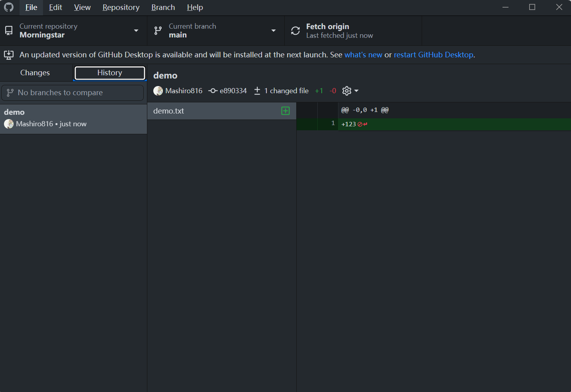Select the demo.txt file row
Screen dimensions: 571x392
tap(222, 111)
